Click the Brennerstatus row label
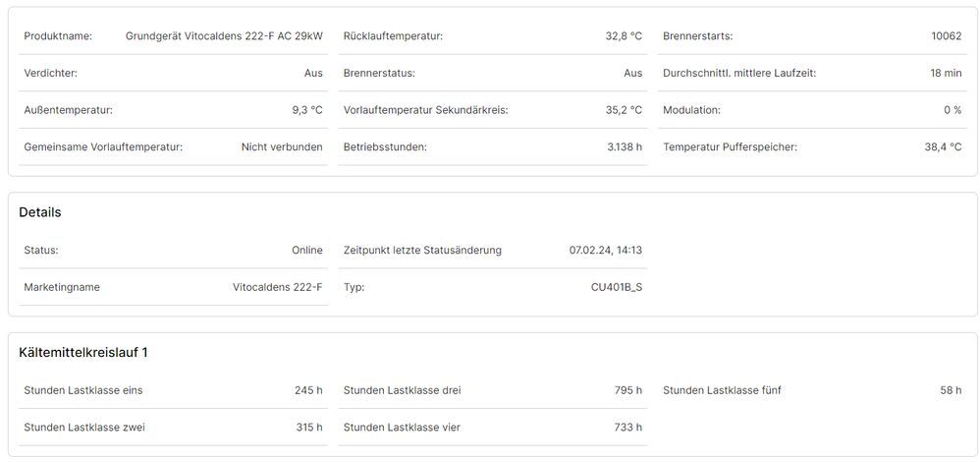 point(379,73)
